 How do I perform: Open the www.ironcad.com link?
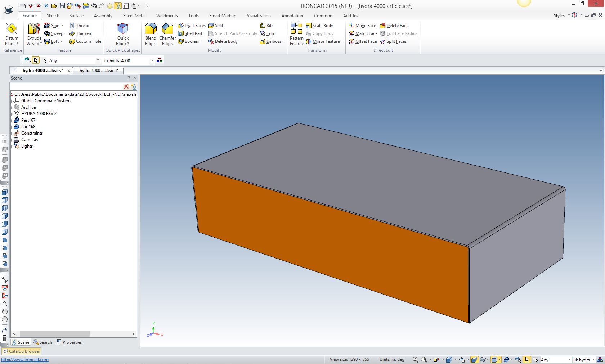[x=25, y=360]
